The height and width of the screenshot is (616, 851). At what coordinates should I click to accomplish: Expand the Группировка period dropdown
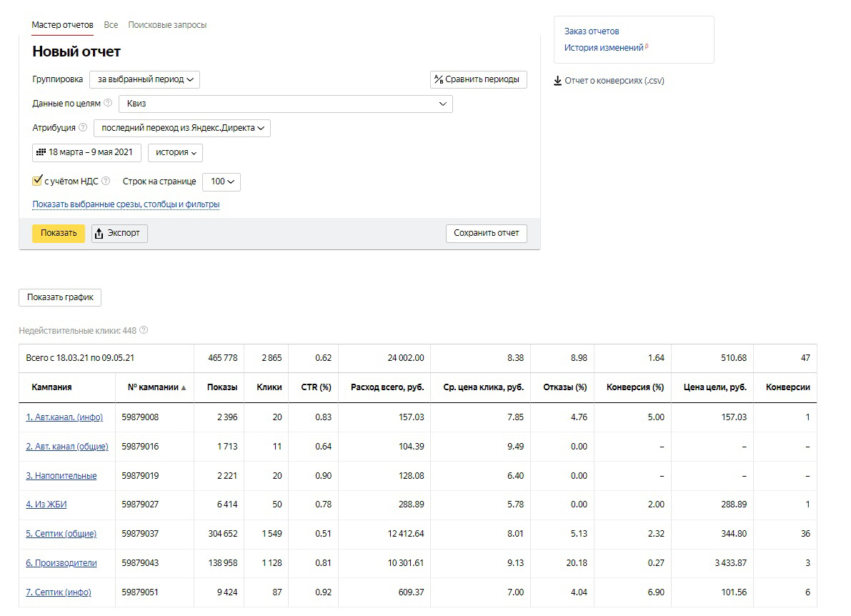click(145, 80)
